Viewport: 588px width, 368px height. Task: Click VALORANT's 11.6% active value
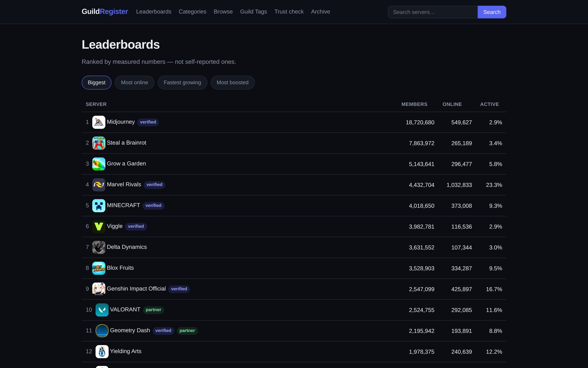pos(494,310)
